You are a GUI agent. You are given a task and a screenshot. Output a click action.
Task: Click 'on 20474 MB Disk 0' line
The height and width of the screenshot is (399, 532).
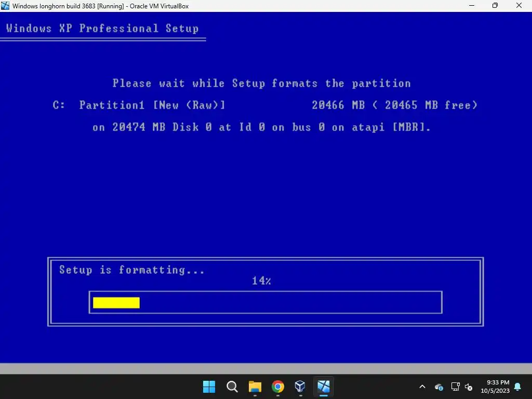click(x=262, y=127)
